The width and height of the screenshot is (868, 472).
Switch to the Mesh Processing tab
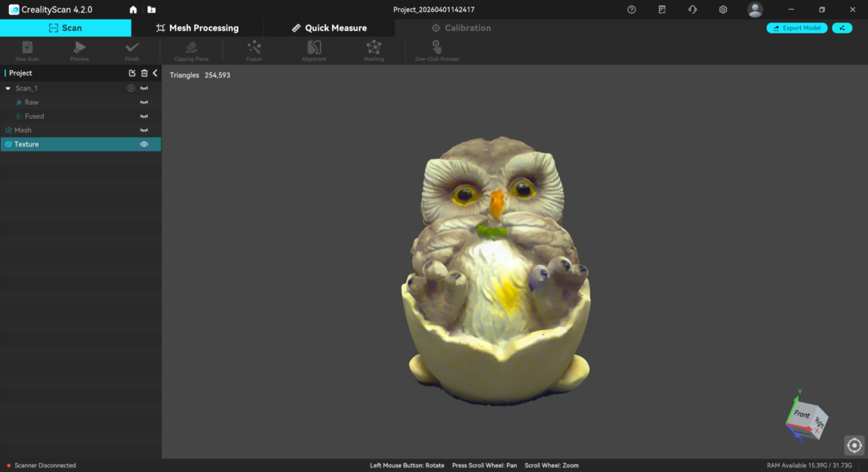point(197,28)
